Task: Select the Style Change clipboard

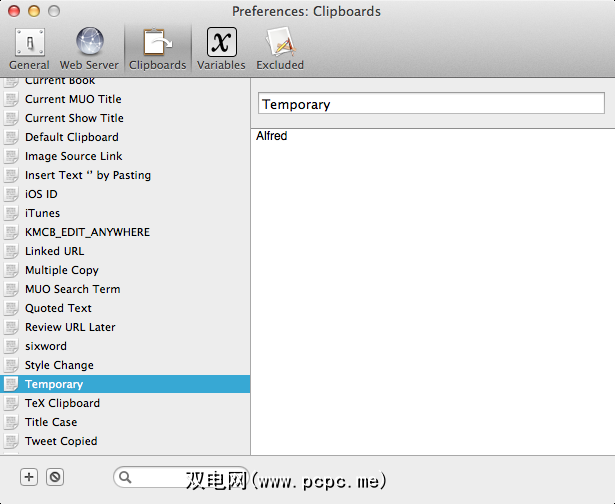Action: (125, 365)
